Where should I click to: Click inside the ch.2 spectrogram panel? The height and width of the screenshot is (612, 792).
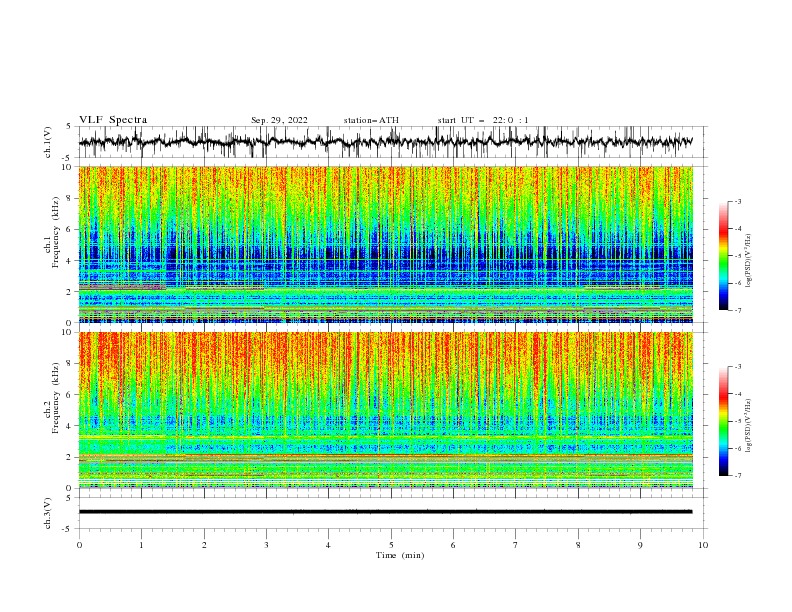(x=385, y=410)
